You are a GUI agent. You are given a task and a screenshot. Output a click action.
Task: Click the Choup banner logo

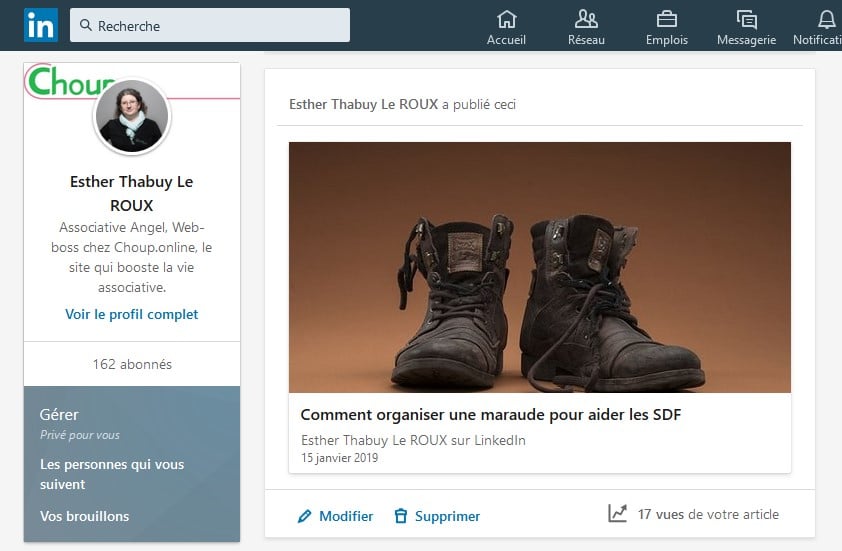[70, 82]
